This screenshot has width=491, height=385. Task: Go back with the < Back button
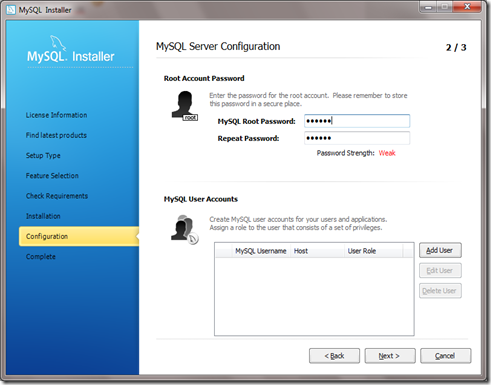[334, 356]
